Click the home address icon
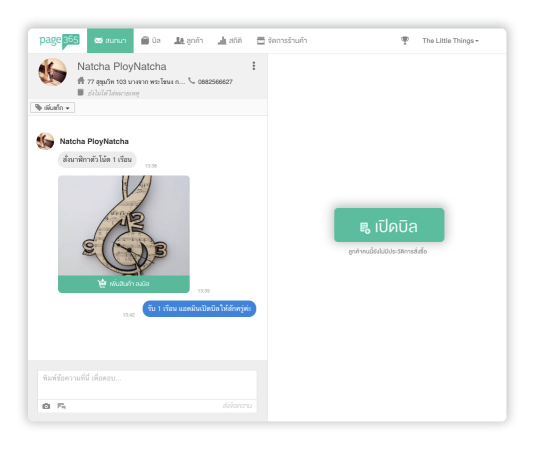 pyautogui.click(x=81, y=81)
